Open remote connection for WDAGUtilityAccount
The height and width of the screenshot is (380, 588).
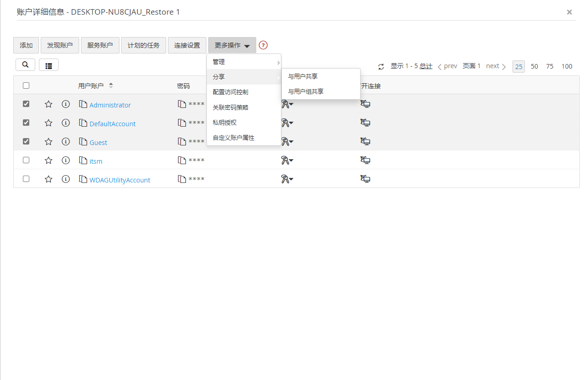[365, 179]
